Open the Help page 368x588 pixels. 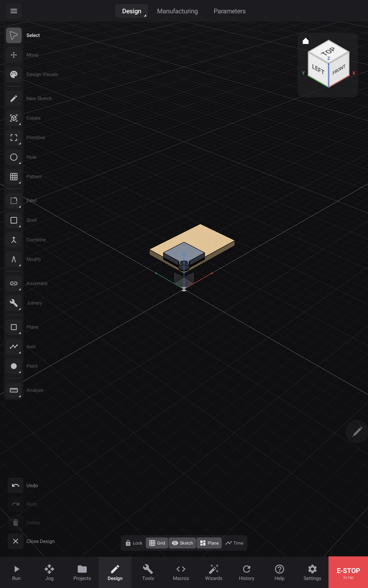coord(279,572)
